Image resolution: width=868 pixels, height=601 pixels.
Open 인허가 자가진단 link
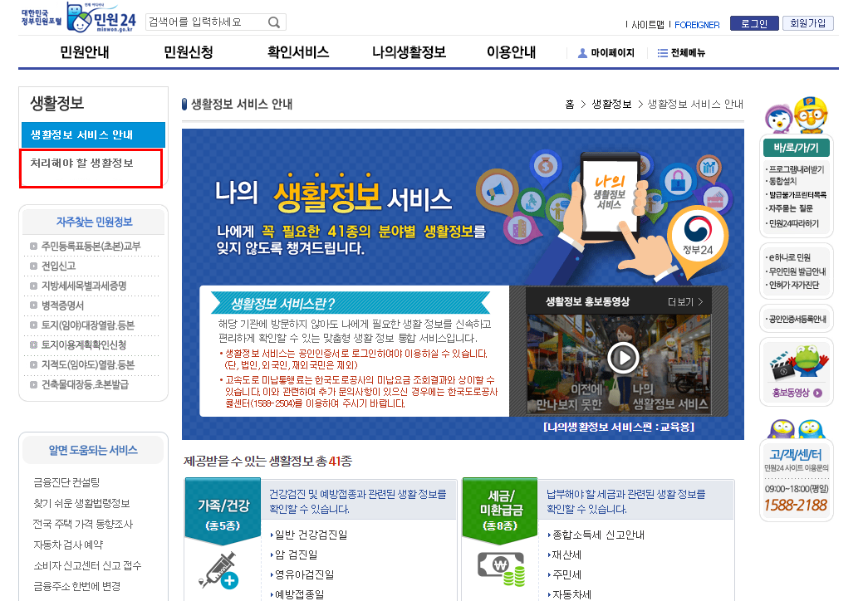tap(794, 286)
